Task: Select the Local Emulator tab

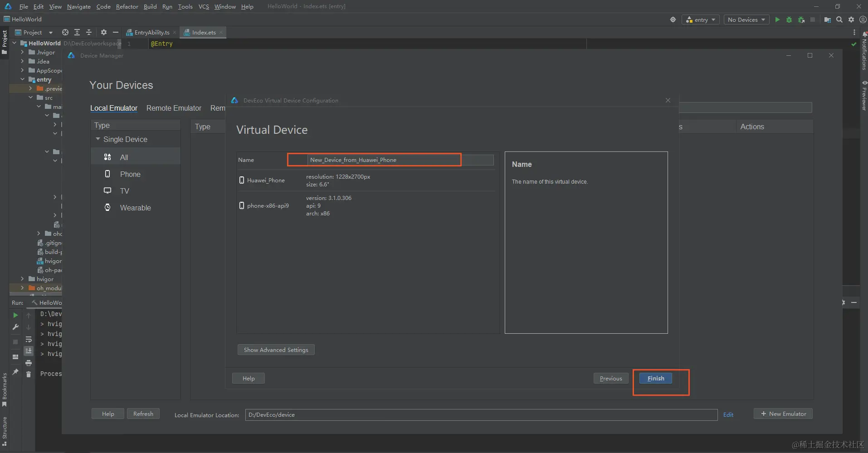Action: point(114,108)
